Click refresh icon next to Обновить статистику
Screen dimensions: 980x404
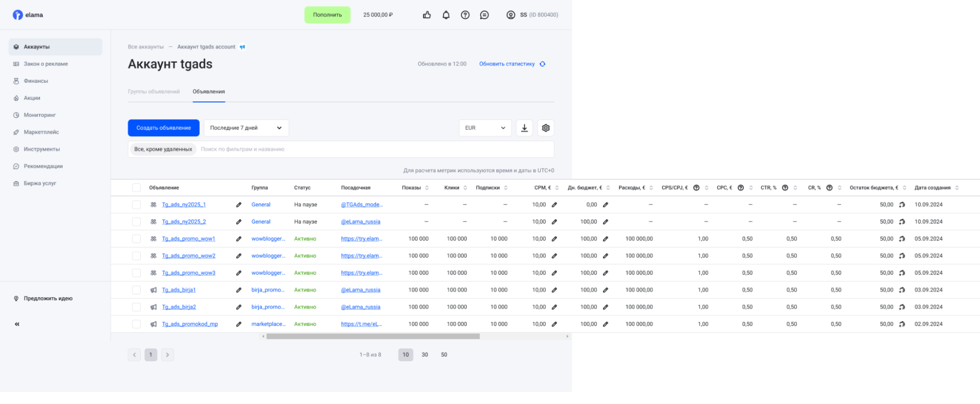point(542,64)
